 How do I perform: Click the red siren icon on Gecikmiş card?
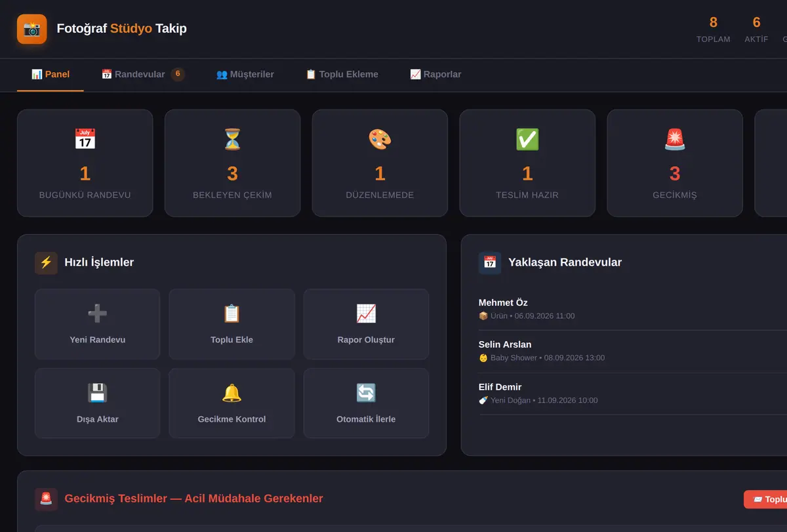675,139
